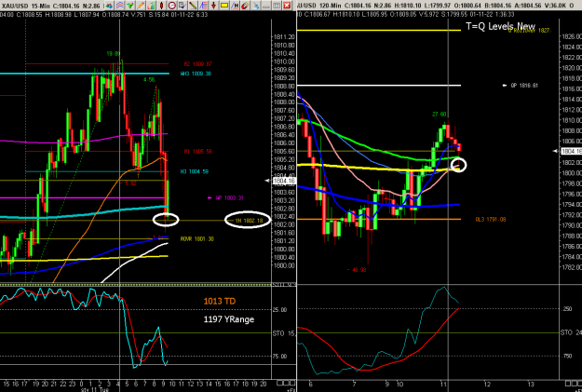This screenshot has height=392, width=582.
Task: Select the orange pencil drawing tool
Action: click(x=141, y=6)
